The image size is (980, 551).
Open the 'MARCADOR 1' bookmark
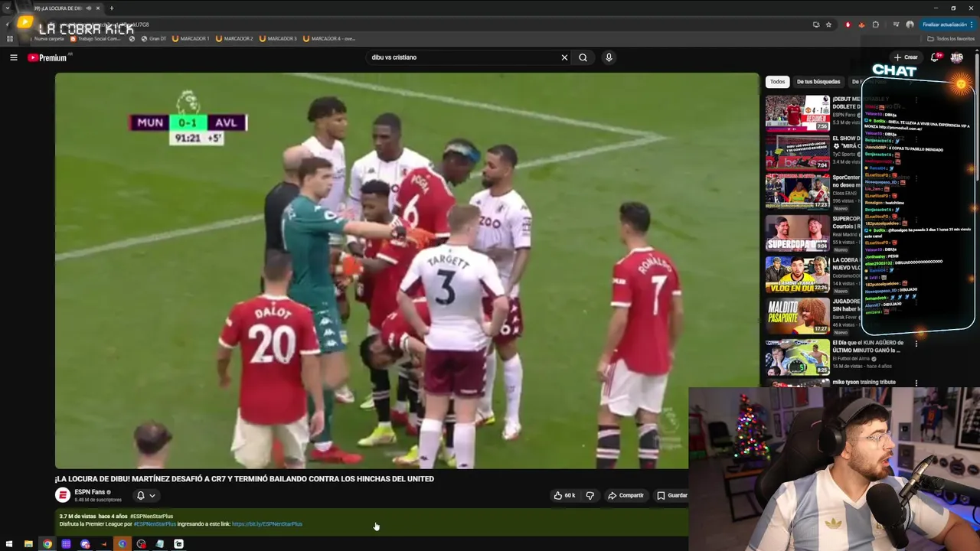click(x=191, y=38)
